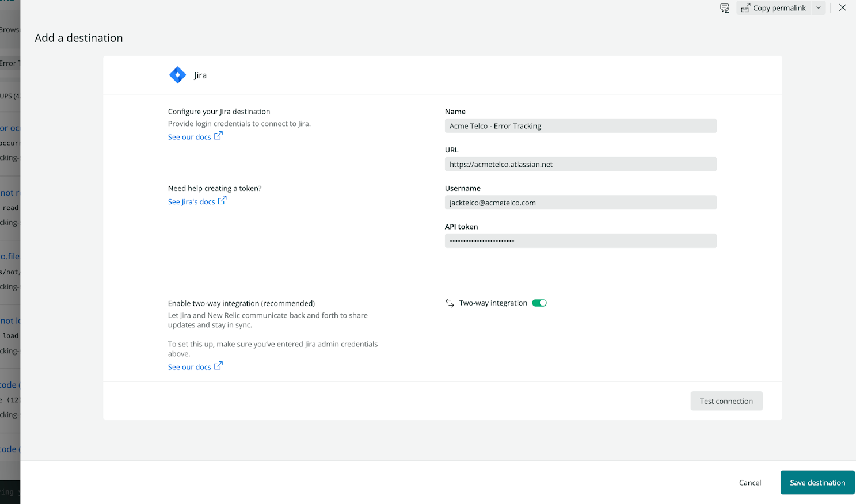Screen dimensions: 856x504
Task: Focus the URL input field
Action: (x=580, y=165)
